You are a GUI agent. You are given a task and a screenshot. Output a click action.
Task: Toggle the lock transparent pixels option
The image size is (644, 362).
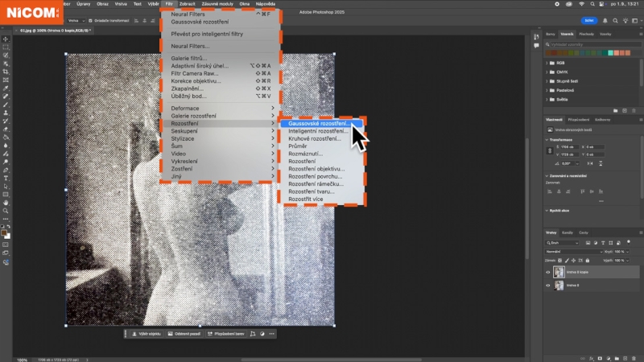(x=559, y=261)
